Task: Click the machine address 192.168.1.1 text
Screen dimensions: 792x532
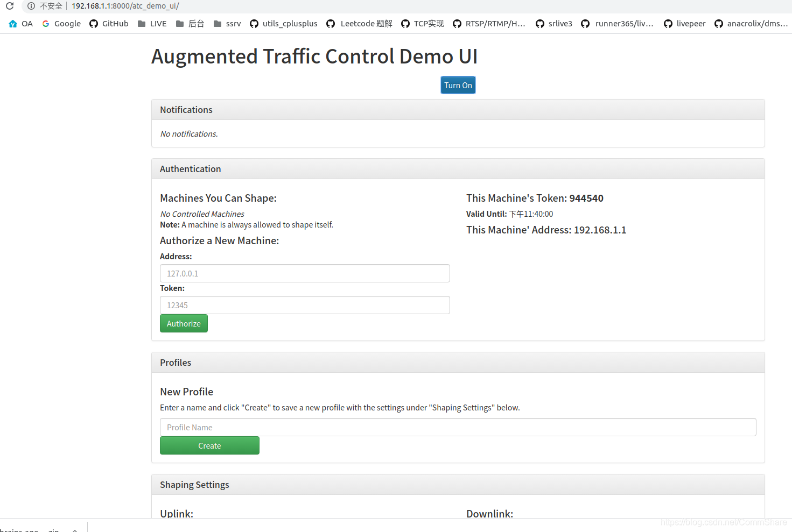Action: click(x=600, y=230)
